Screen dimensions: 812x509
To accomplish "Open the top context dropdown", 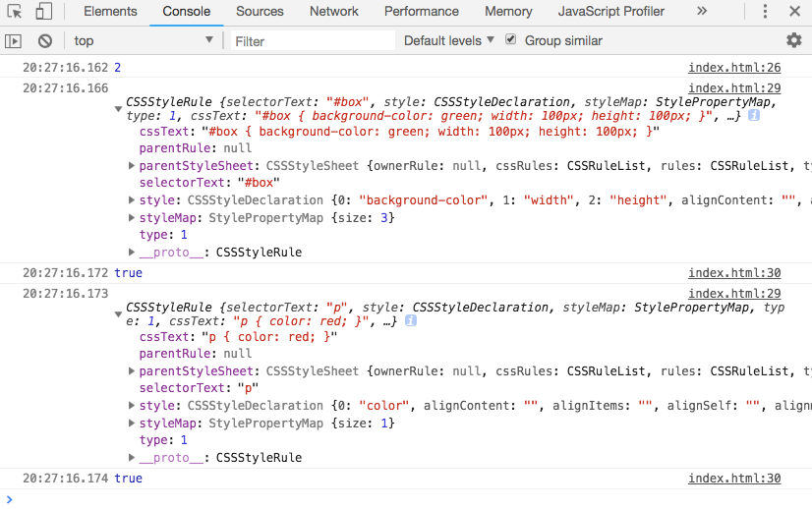I will pos(144,41).
